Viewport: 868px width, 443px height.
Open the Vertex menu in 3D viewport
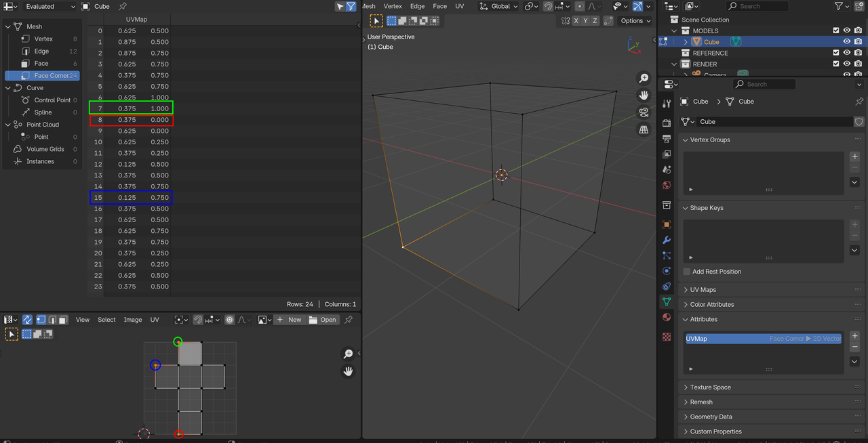click(393, 6)
